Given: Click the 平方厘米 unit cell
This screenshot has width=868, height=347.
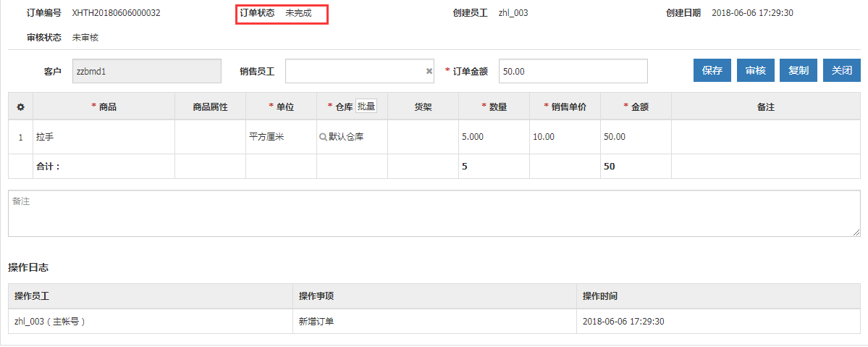Looking at the screenshot, I should tap(281, 137).
